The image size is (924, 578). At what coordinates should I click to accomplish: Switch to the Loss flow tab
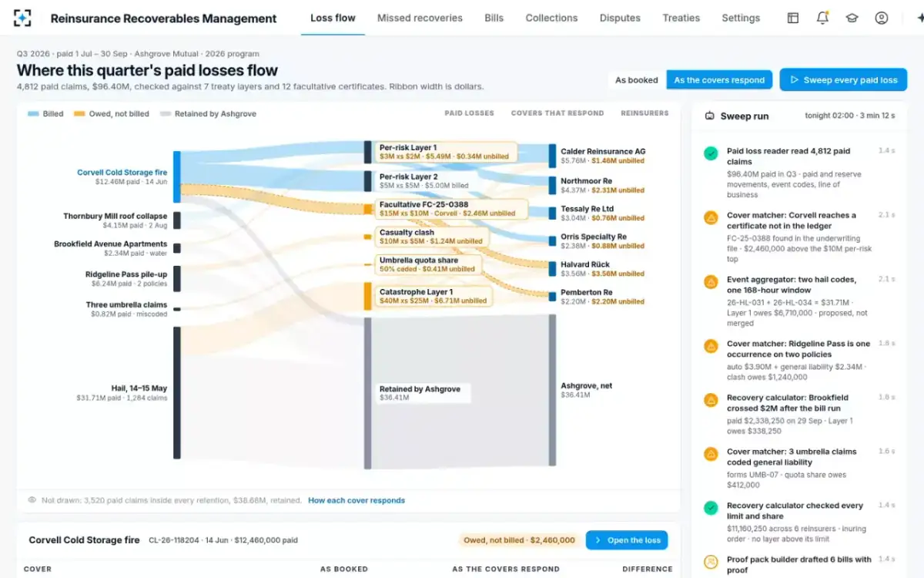coord(333,18)
